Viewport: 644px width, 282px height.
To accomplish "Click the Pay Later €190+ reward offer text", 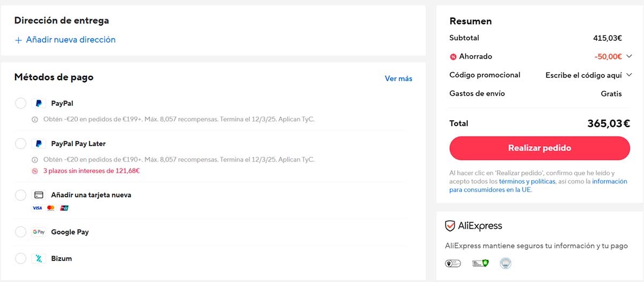I will pos(179,160).
